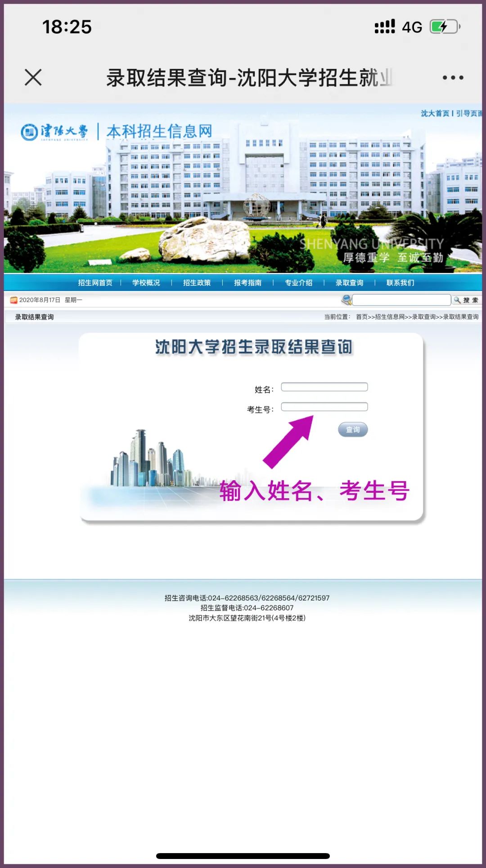Click 录取查询 breadcrumb link

424,317
